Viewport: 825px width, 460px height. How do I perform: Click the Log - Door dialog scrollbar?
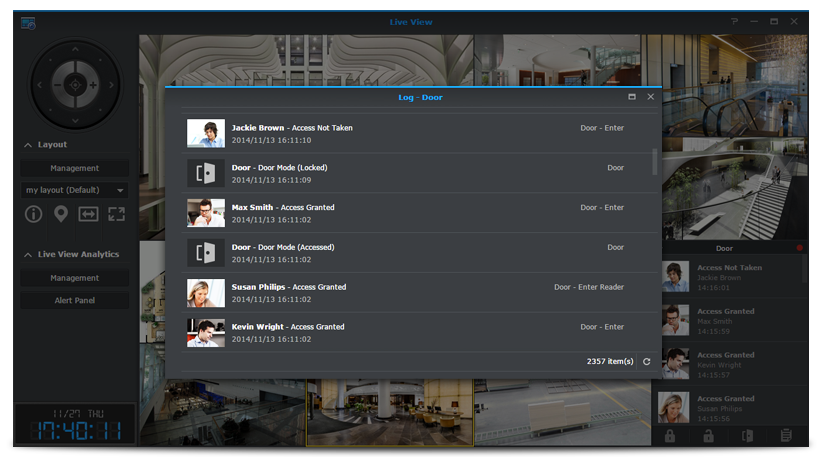tap(655, 160)
